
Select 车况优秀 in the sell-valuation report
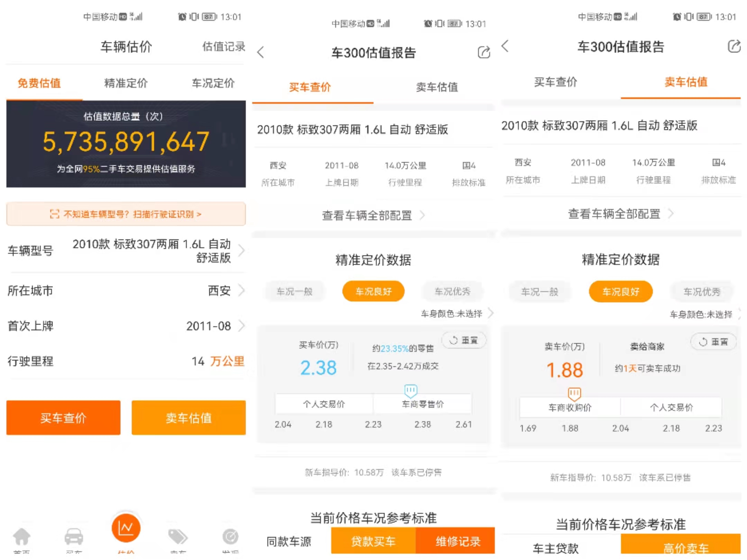[702, 292]
